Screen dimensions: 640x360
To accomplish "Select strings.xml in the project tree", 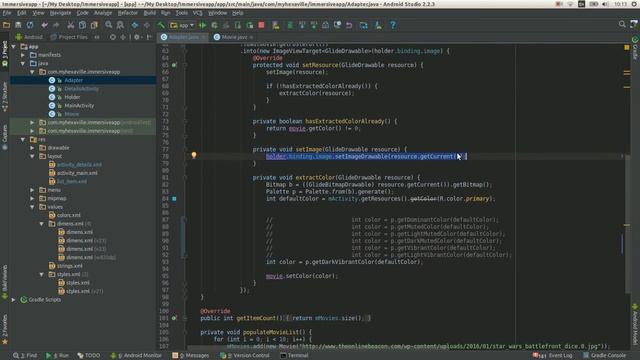I will click(69, 266).
